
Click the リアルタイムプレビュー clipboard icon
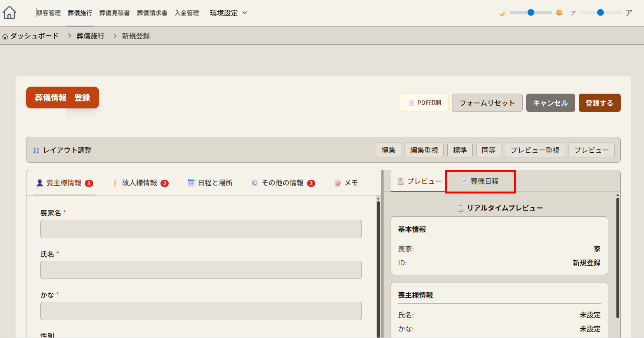point(460,208)
